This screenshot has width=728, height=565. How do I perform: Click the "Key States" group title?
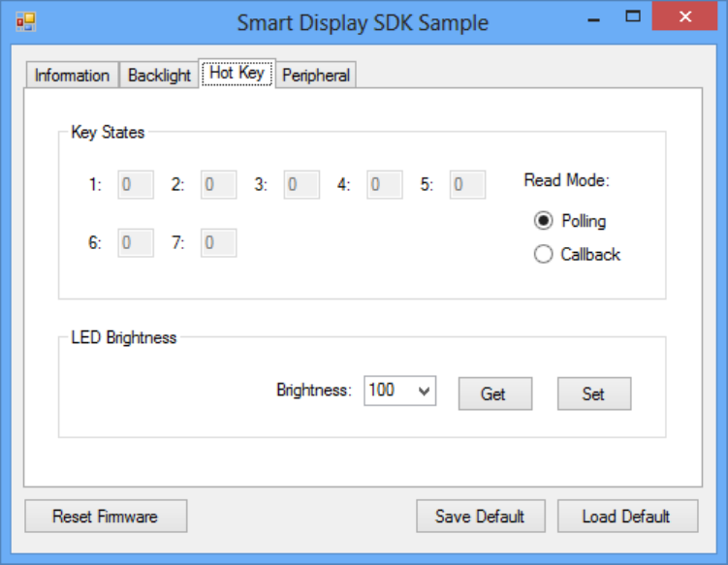tap(108, 133)
